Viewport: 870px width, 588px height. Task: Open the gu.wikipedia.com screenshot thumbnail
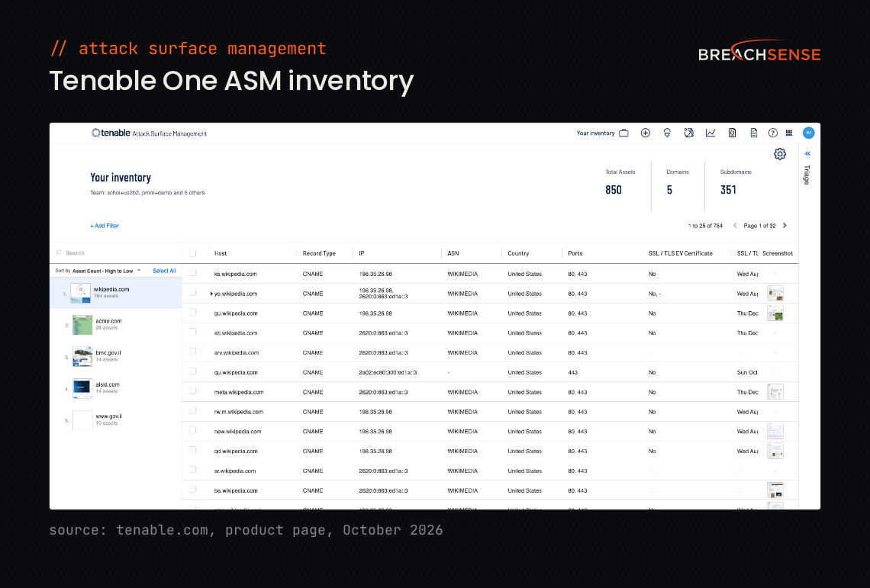(x=775, y=313)
